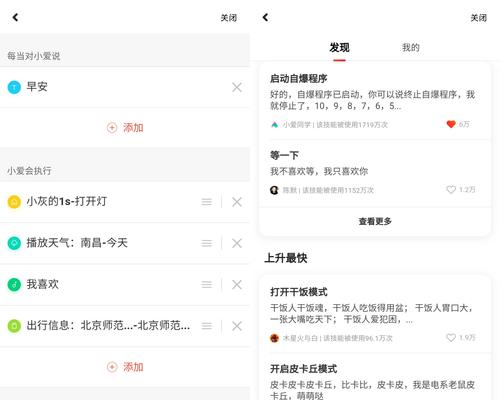Viewport: 500px width, 400px height.
Task: Open the 小灰的1s-打开灯 action
Action: coord(67,201)
